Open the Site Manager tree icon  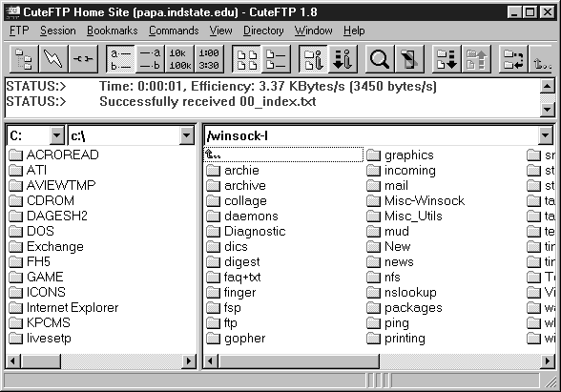24,59
